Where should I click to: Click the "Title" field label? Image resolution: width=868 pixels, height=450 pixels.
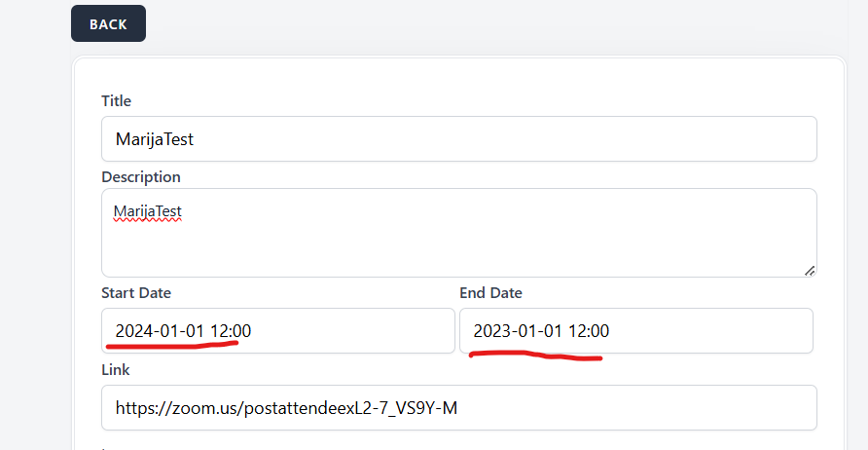pyautogui.click(x=116, y=101)
